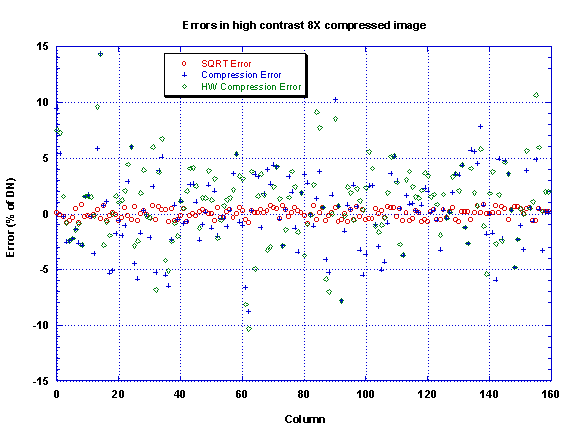
Task: Click the SQRT Error legend label
Action: [226, 64]
